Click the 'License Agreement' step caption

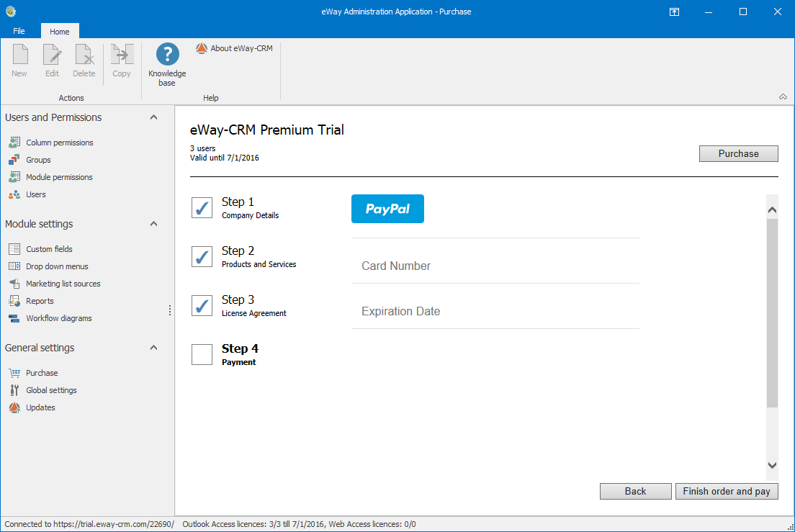tap(254, 314)
